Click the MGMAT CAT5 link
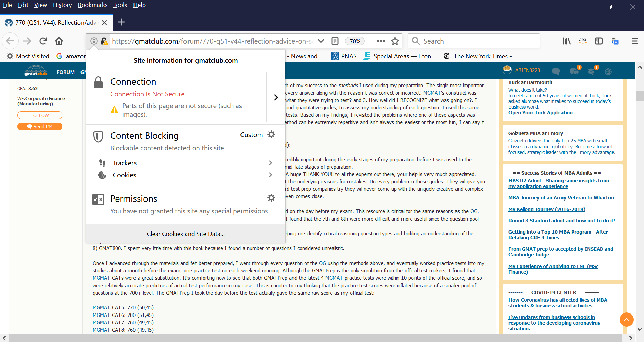 pos(101,307)
